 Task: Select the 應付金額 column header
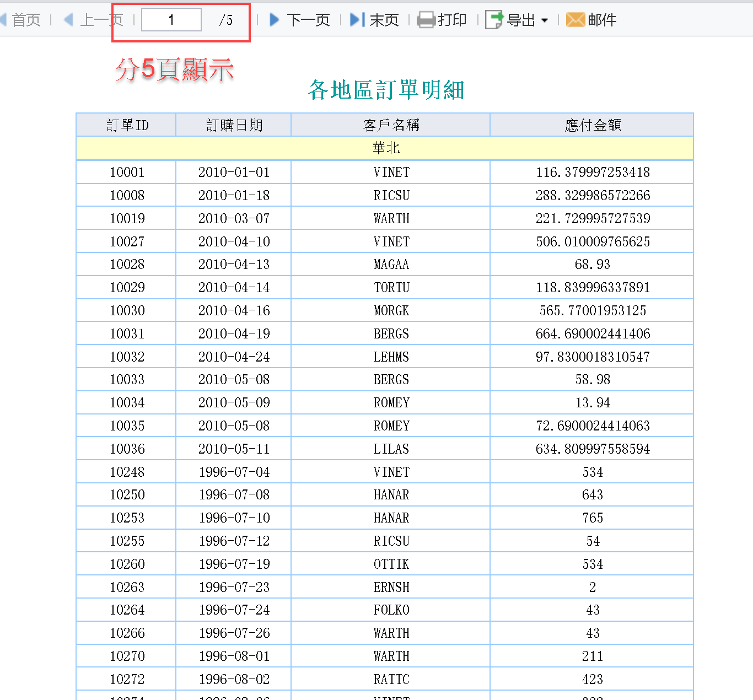pos(592,125)
